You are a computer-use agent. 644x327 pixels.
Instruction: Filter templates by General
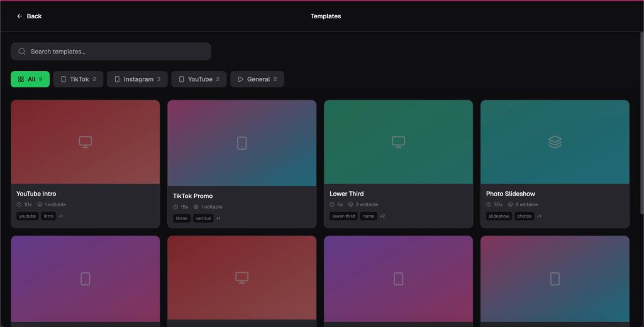(x=257, y=79)
